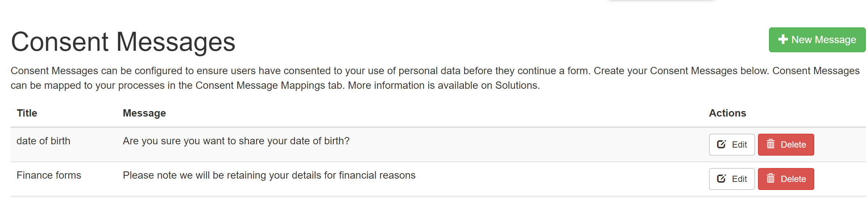Click the Consent Messages page heading
Screen dimensions: 868x198
coord(123,42)
